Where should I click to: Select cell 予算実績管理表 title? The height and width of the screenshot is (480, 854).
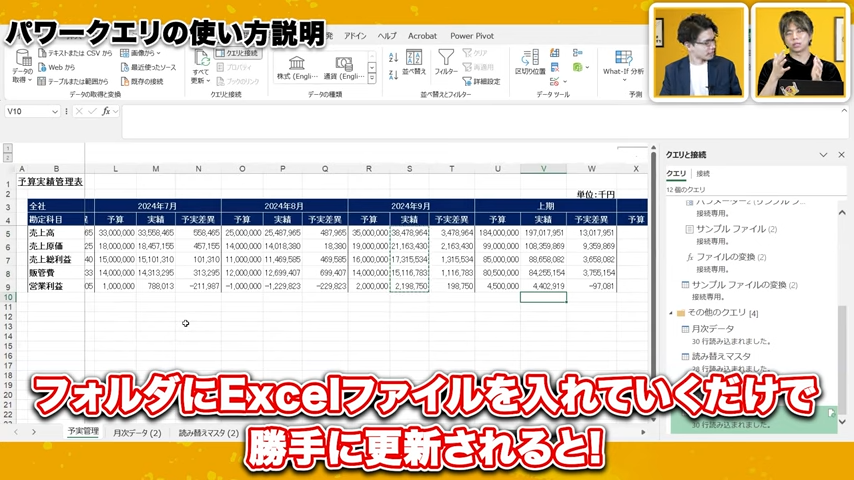pos(50,182)
